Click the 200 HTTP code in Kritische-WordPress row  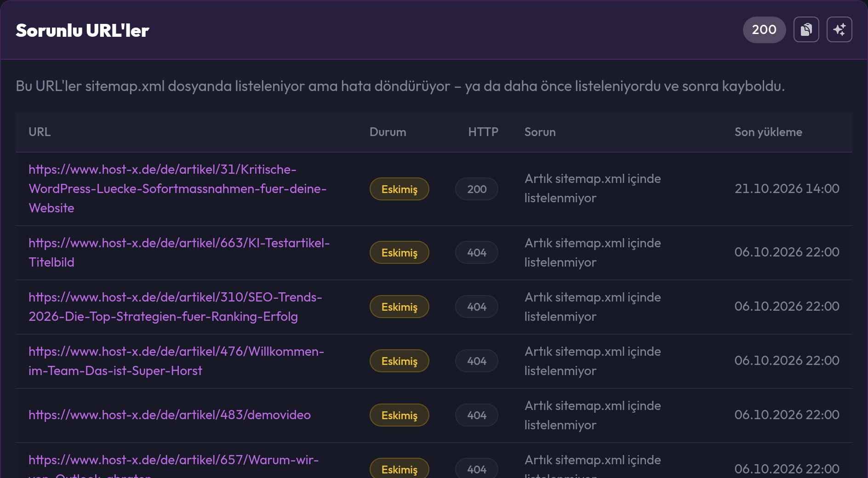pyautogui.click(x=477, y=189)
